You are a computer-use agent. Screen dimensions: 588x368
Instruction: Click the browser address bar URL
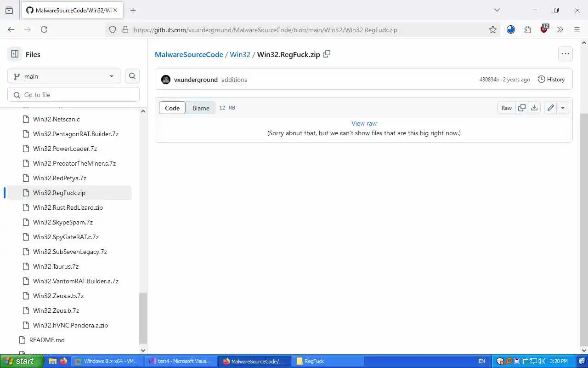pos(266,29)
